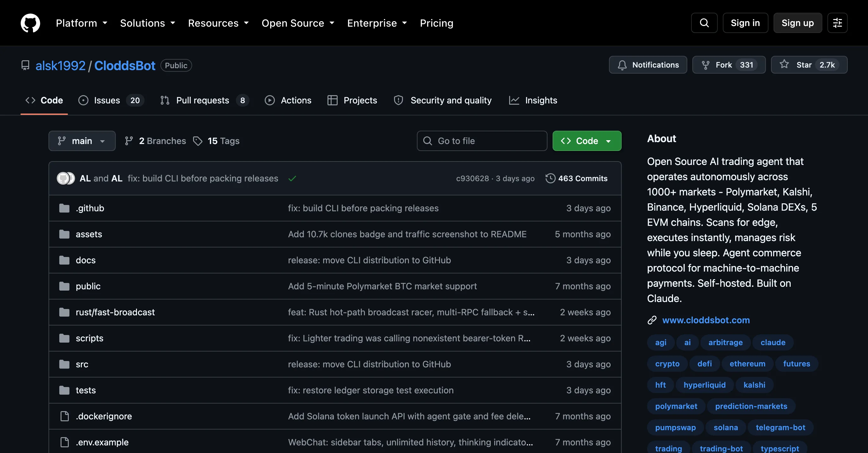This screenshot has height=453, width=868.
Task: Click the Sign up button
Action: pos(797,23)
